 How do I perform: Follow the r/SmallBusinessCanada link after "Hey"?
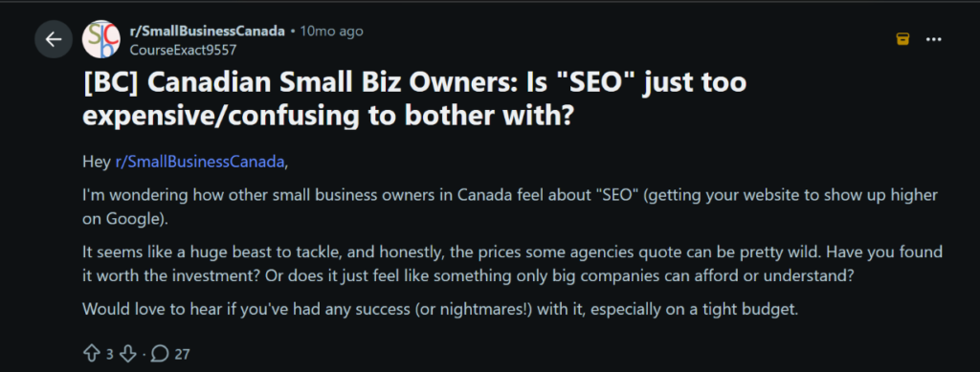[x=201, y=162]
